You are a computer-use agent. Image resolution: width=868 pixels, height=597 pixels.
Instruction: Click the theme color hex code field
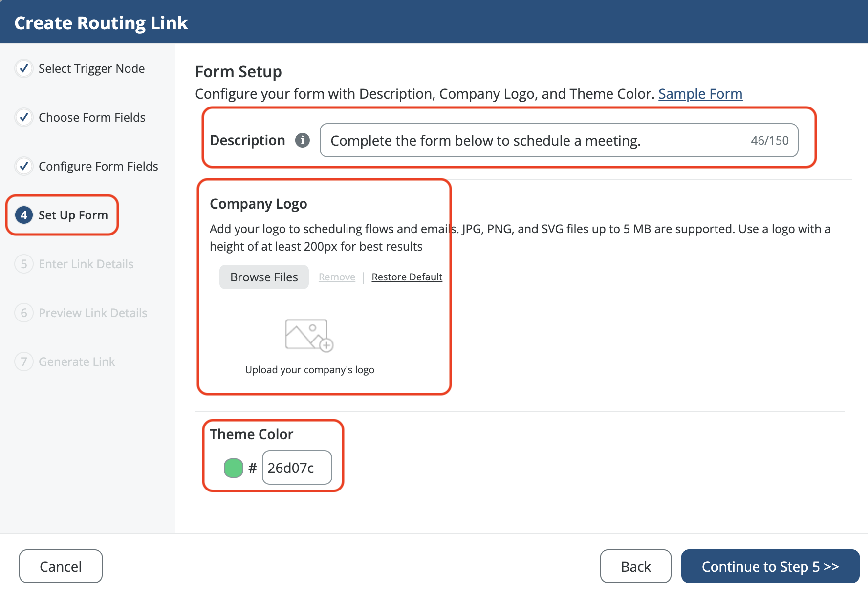tap(297, 468)
